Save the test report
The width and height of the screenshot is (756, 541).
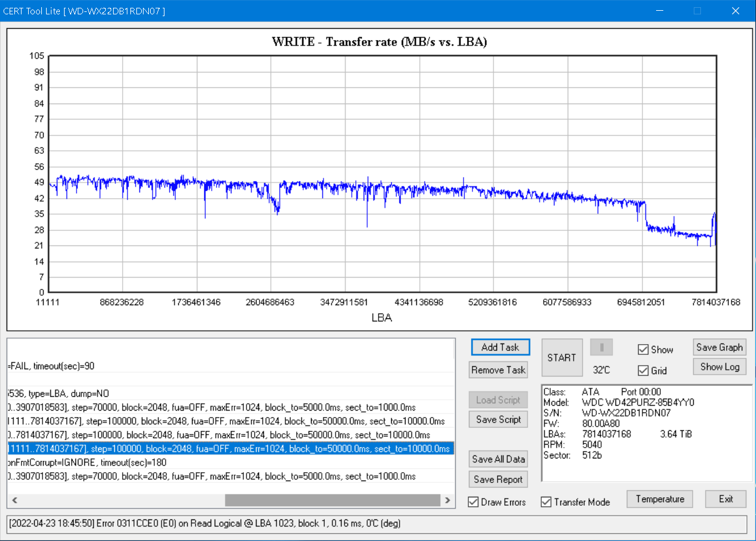(x=498, y=479)
